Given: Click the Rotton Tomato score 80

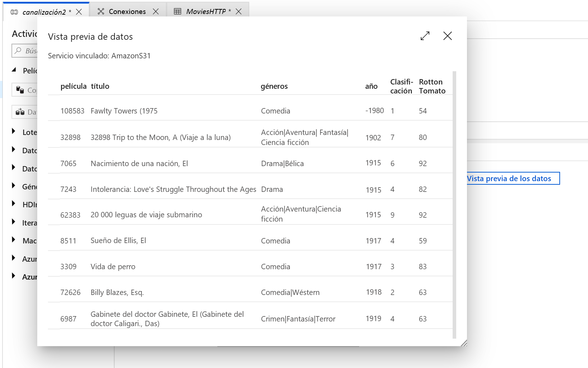Looking at the screenshot, I should (x=423, y=137).
